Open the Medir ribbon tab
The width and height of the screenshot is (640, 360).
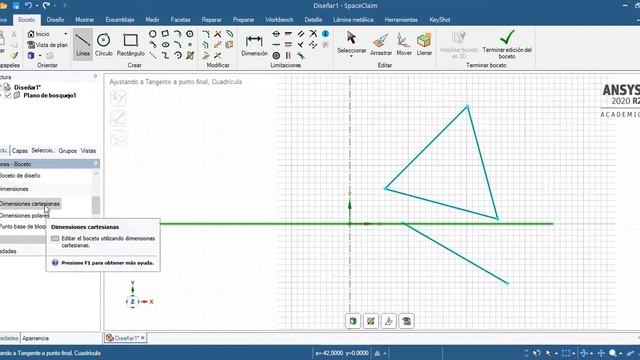coord(152,20)
